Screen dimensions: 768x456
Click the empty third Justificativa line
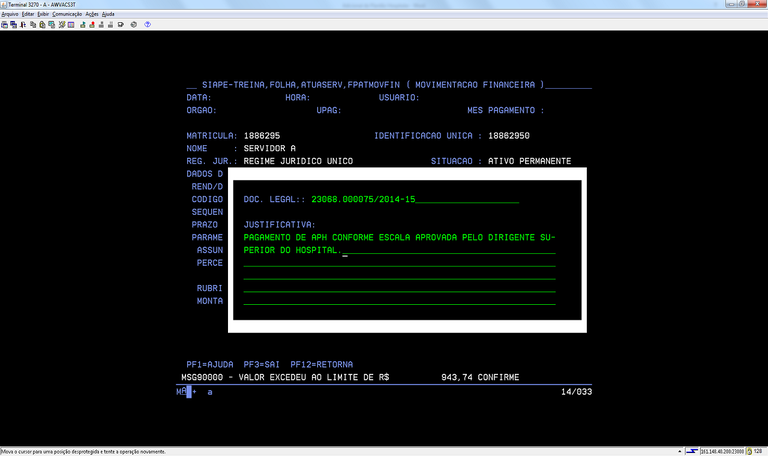click(399, 264)
